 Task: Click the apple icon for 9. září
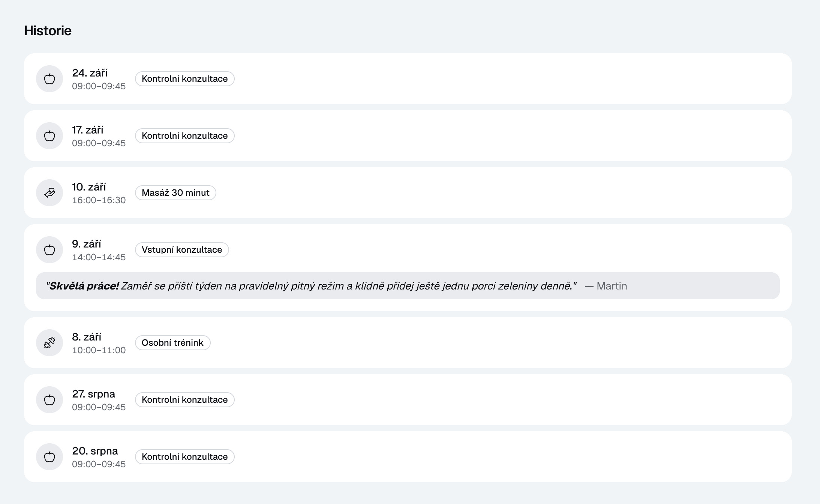(49, 250)
